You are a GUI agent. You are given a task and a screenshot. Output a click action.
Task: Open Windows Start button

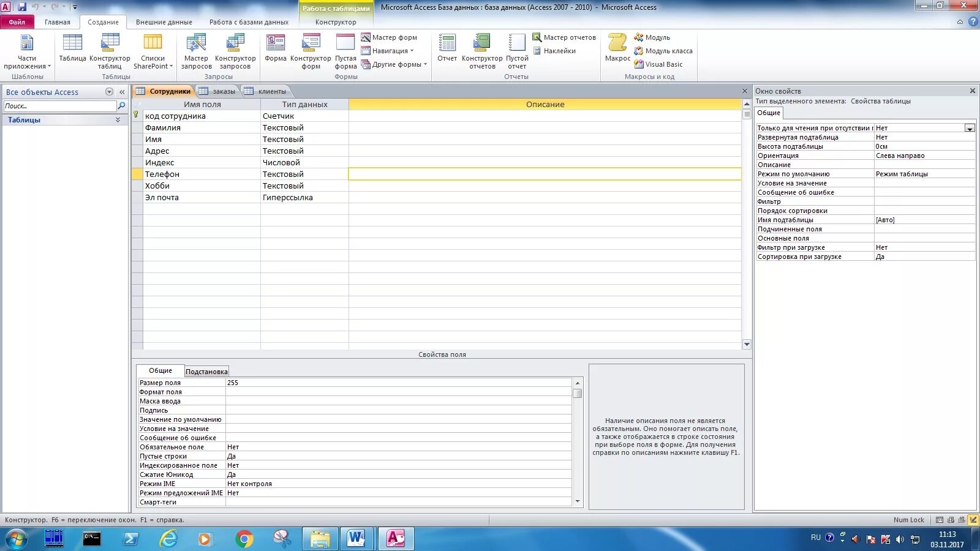point(17,539)
